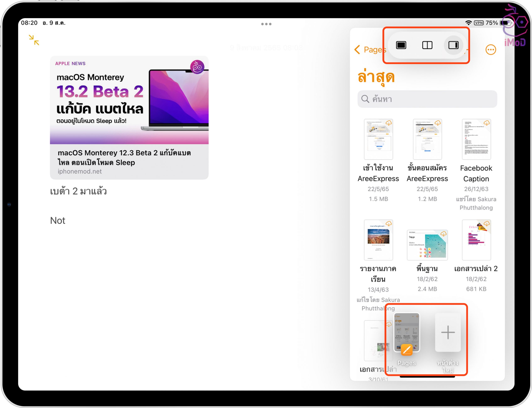Tap the collapse arrows icon in Notes
Viewport: 532px width, 408px height.
pyautogui.click(x=34, y=40)
